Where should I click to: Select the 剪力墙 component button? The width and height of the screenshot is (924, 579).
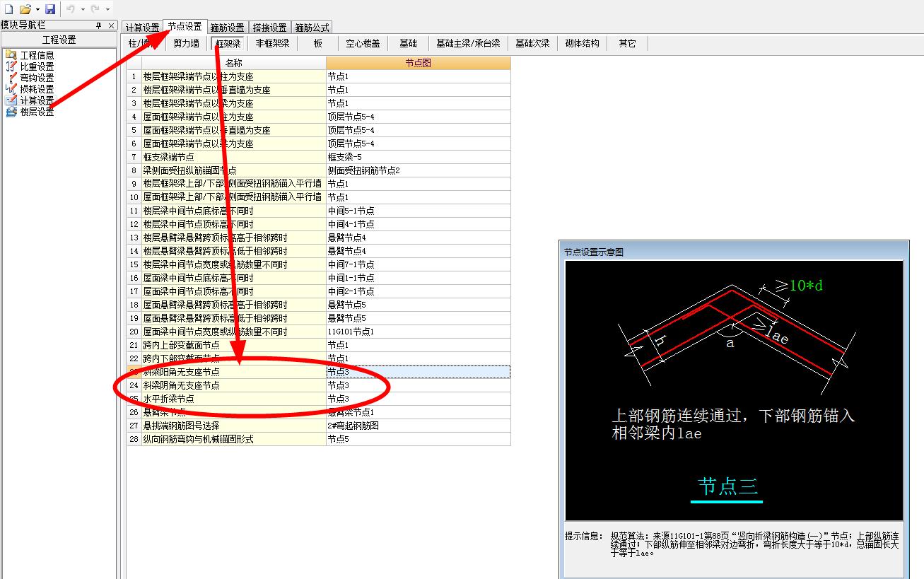click(x=186, y=43)
